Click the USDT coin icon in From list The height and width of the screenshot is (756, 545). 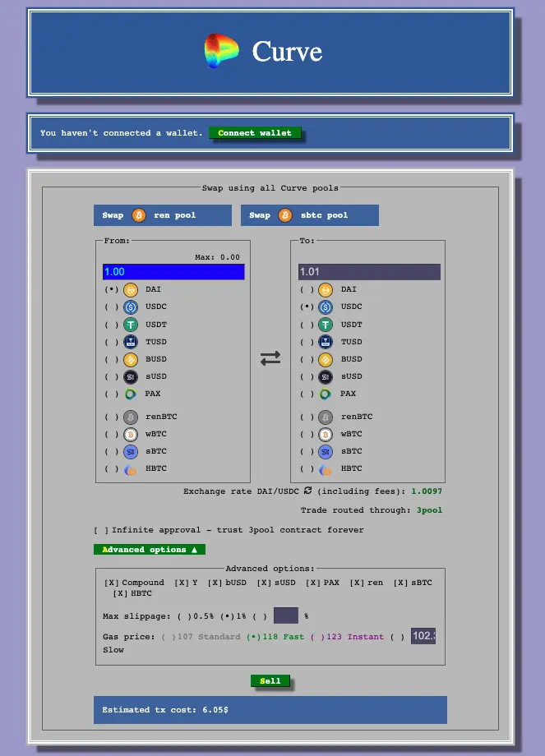point(131,325)
